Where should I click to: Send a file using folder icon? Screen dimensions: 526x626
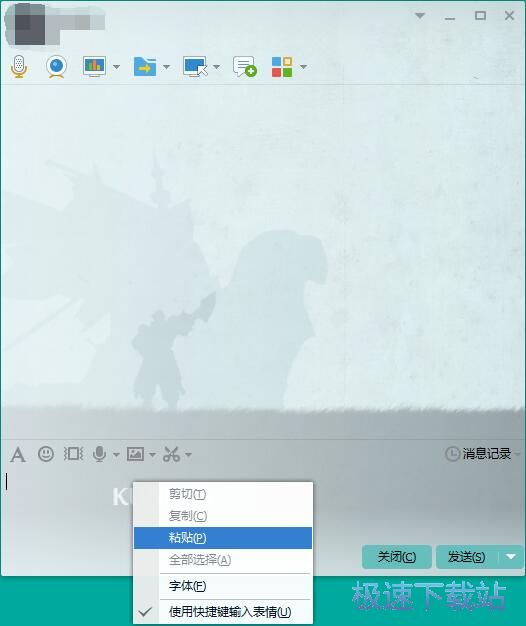[145, 66]
